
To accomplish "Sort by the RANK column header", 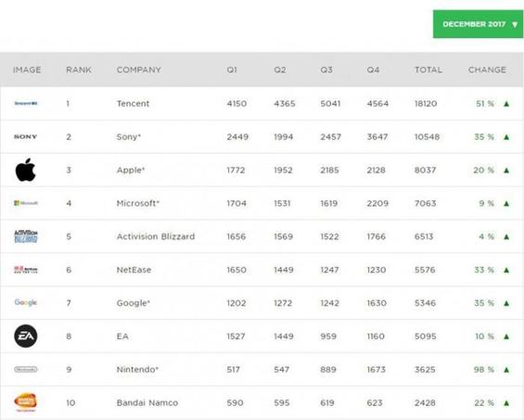I will tap(79, 70).
